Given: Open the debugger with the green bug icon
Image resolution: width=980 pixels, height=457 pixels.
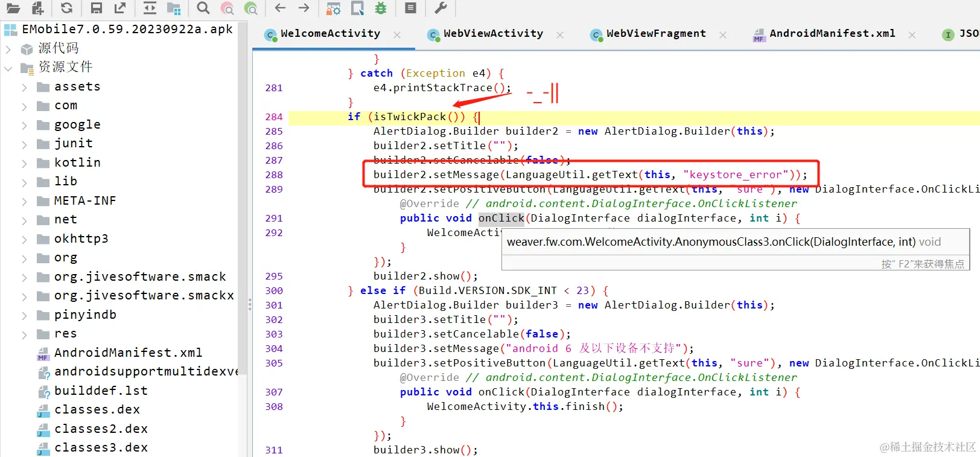Looking at the screenshot, I should 381,8.
